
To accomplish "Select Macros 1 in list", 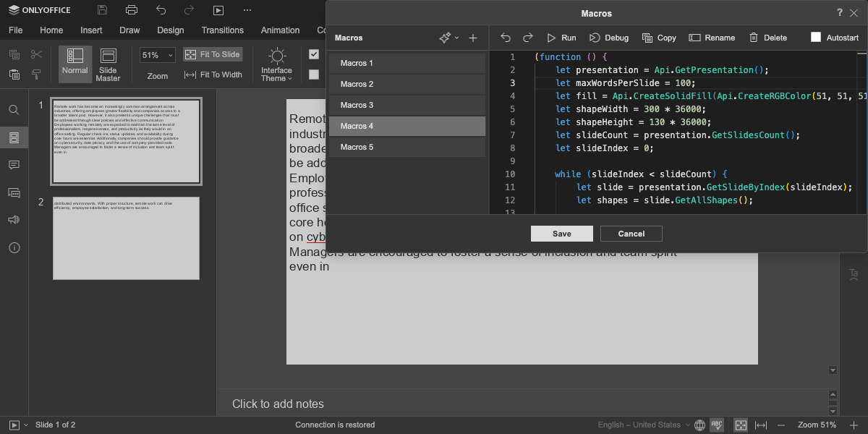I will [x=407, y=64].
